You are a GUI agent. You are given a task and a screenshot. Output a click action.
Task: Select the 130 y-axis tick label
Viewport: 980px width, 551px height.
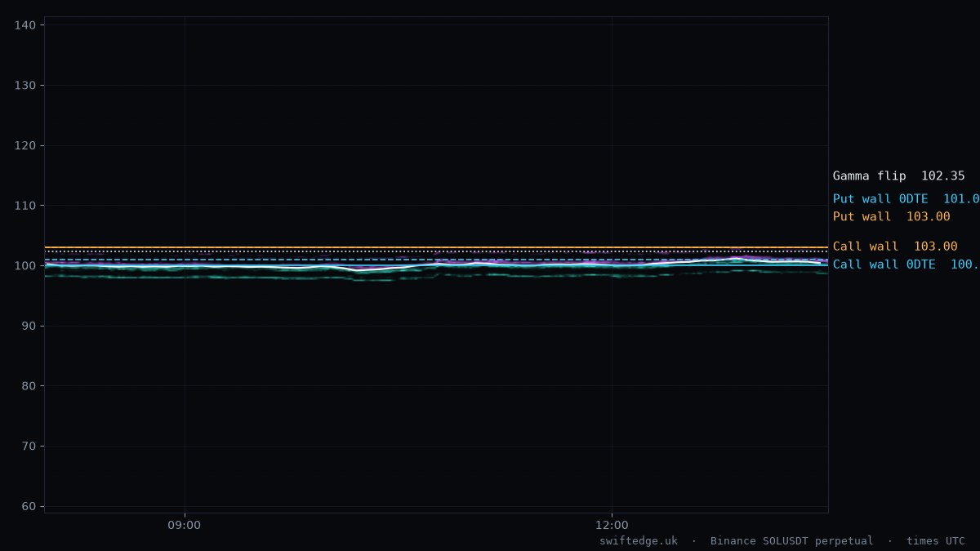[25, 86]
